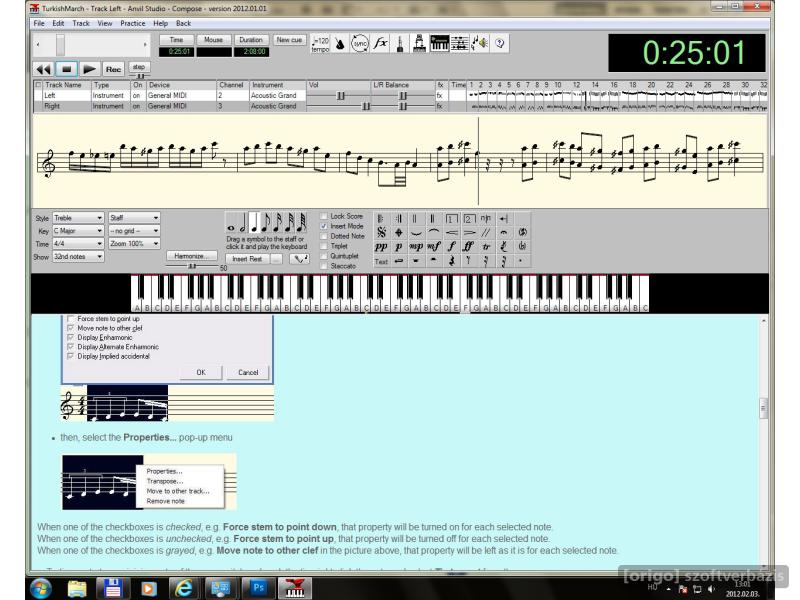Enable Dotted Note checkbox
800x600 pixels.
[323, 236]
